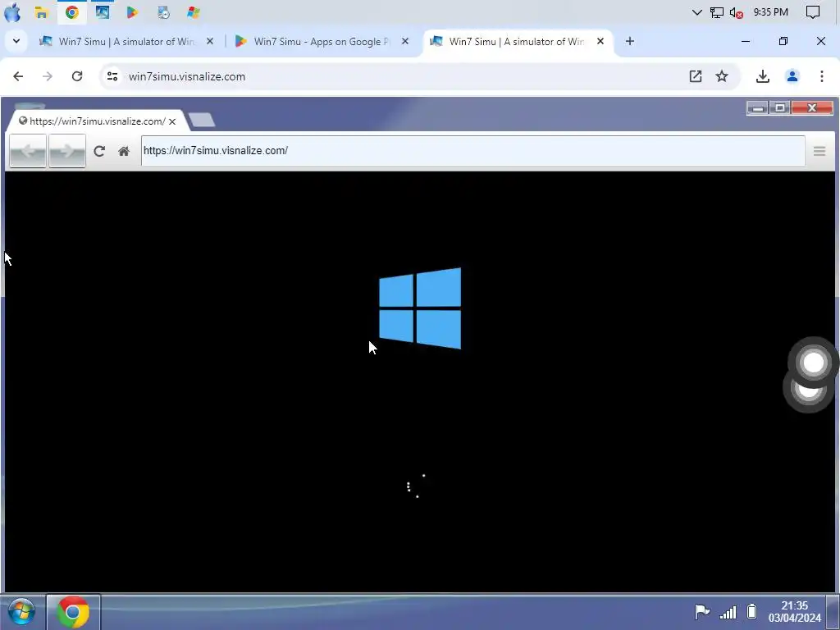View site information icon in address bar
Viewport: 840px width, 630px height.
[112, 76]
